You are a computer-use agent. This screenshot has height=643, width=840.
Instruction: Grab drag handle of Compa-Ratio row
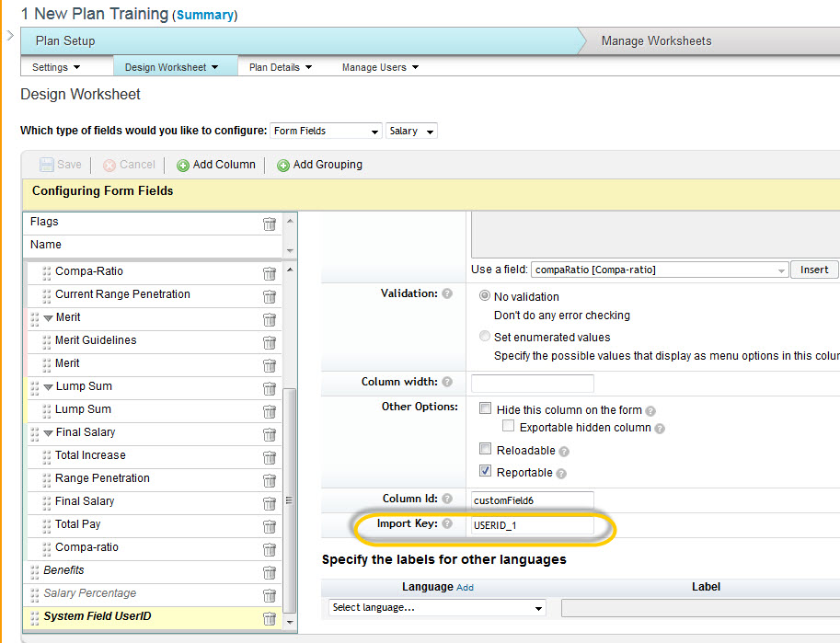click(x=47, y=273)
